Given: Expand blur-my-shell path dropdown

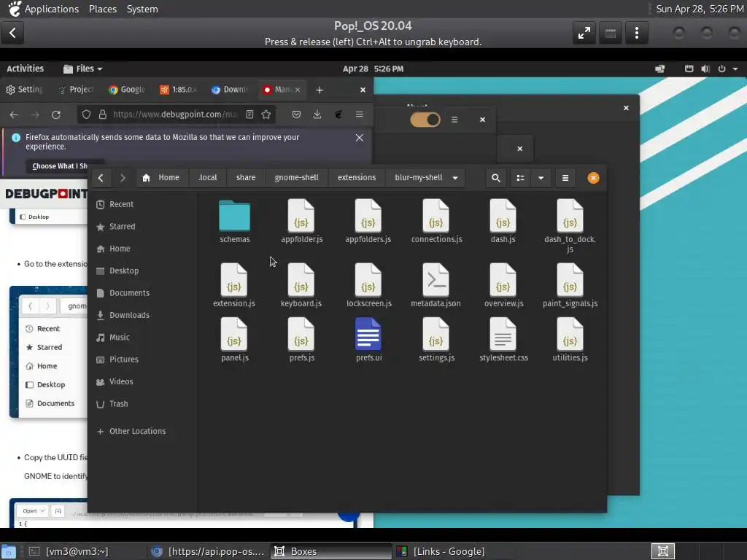Looking at the screenshot, I should tap(455, 178).
